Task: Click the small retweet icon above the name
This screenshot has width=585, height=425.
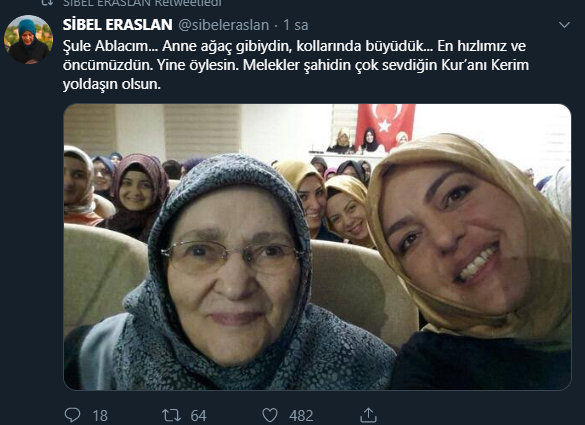Action: 47,3
